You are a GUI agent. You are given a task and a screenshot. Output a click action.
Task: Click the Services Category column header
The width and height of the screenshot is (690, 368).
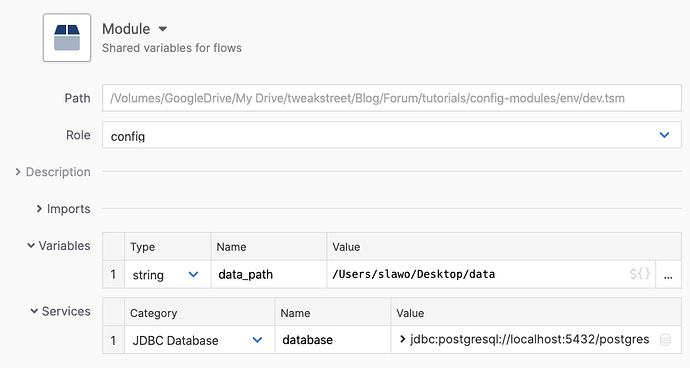pos(200,313)
